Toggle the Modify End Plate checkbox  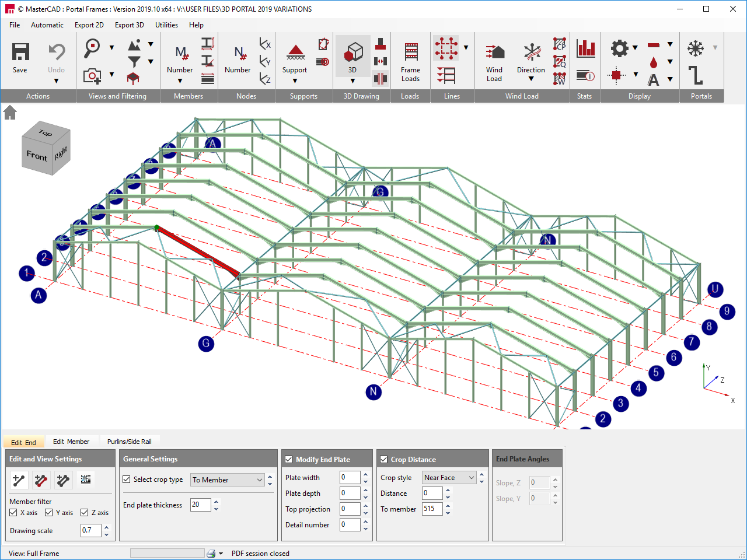coord(289,460)
